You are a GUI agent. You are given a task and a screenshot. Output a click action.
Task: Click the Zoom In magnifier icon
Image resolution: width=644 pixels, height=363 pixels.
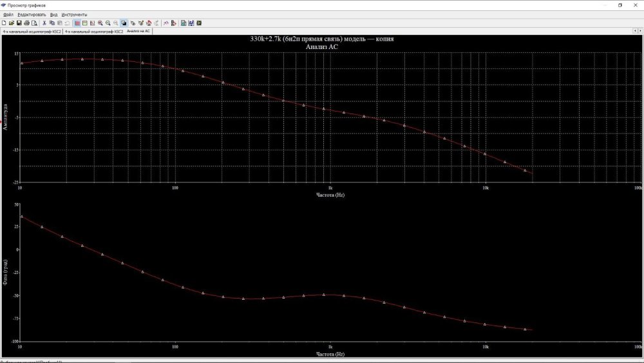(100, 23)
